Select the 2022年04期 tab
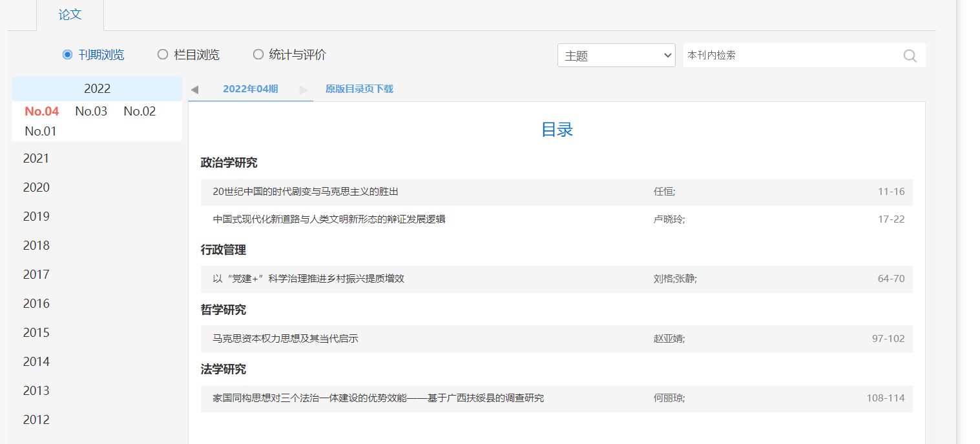980x444 pixels. 250,89
